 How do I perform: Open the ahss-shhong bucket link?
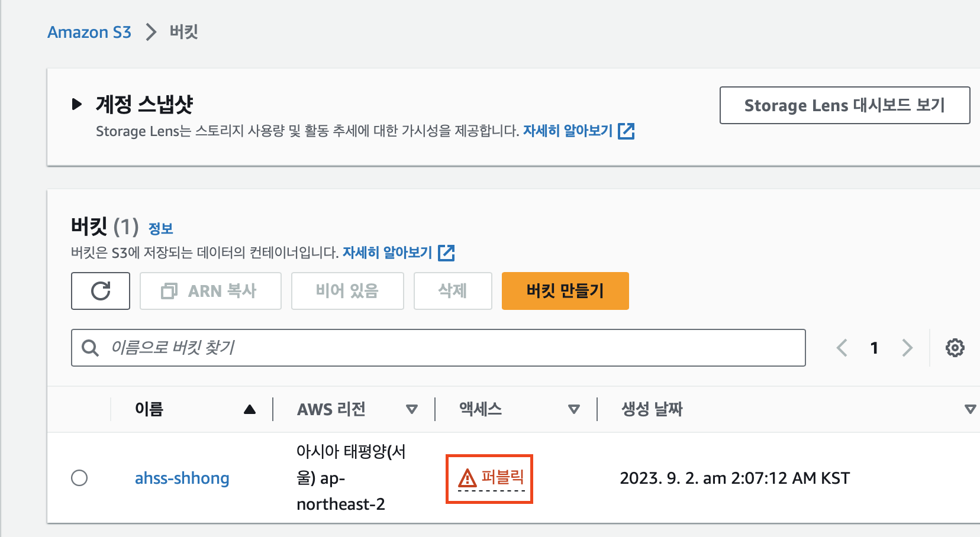pos(182,478)
